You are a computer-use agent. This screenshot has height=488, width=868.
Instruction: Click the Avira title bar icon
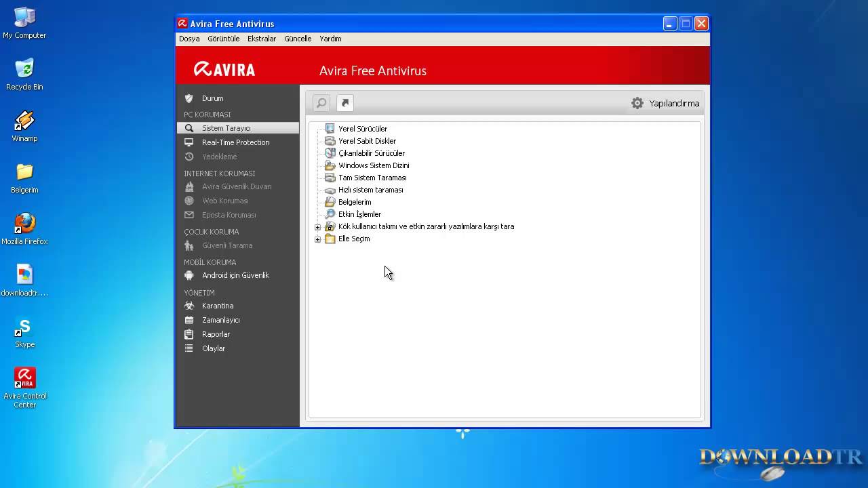182,23
